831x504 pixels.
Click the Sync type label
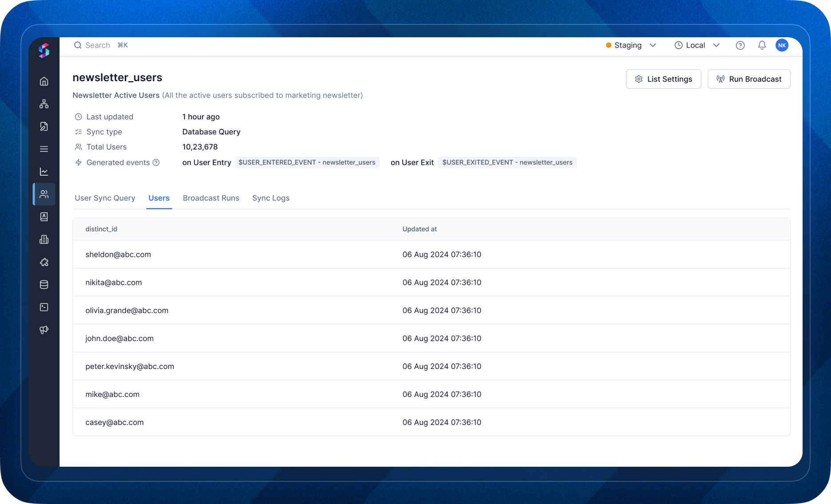[x=104, y=132]
